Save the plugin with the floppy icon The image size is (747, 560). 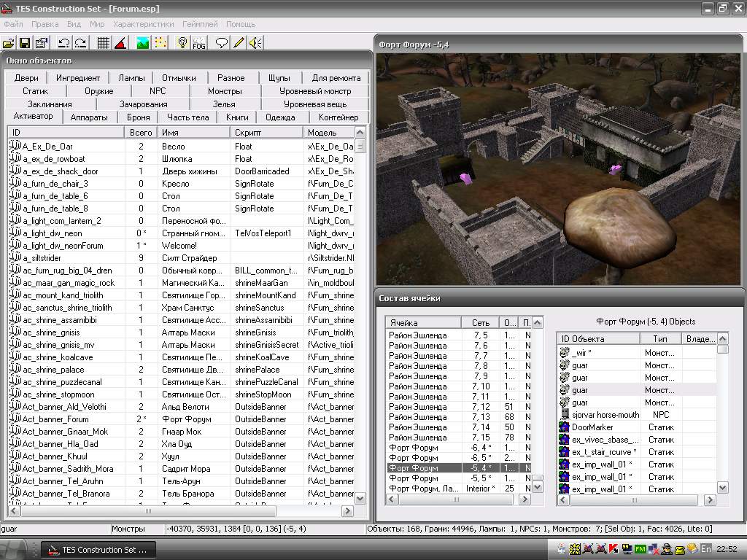click(x=25, y=43)
